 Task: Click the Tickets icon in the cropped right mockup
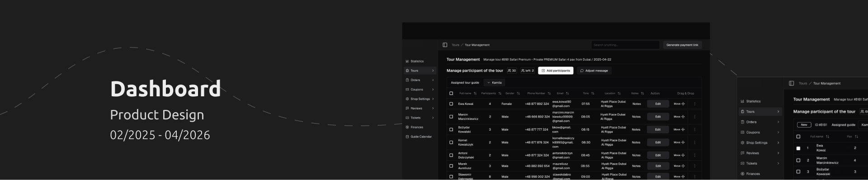point(742,163)
